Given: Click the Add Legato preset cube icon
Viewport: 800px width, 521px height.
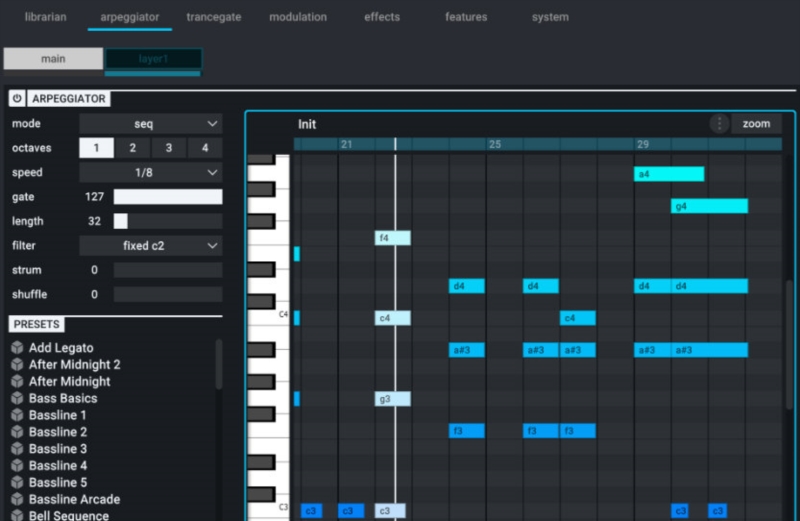Looking at the screenshot, I should pyautogui.click(x=17, y=348).
